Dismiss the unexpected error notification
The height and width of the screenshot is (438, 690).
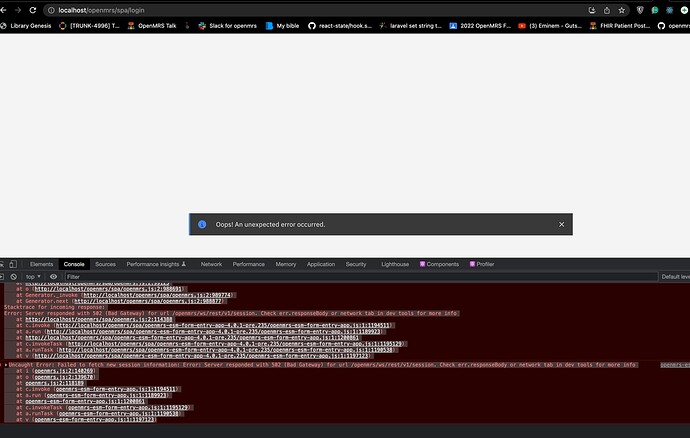click(562, 225)
